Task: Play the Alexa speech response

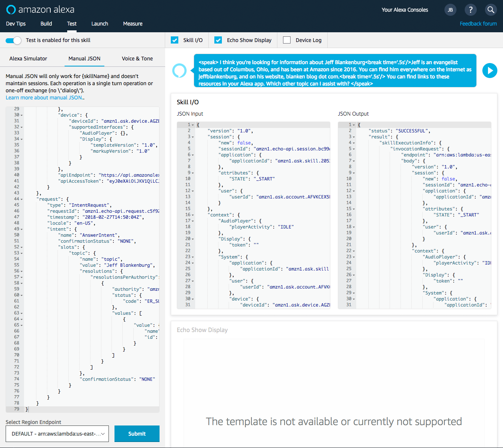Action: 489,71
